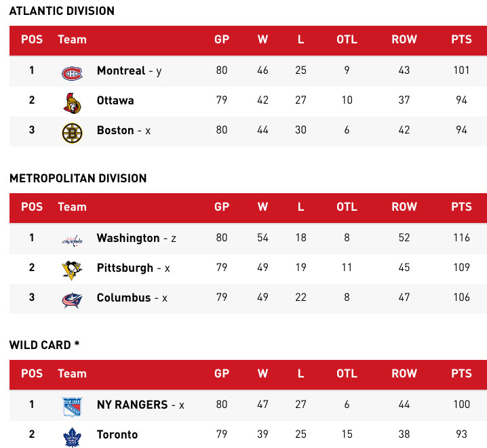Open the Washington team link
The image size is (487, 448).
point(128,238)
